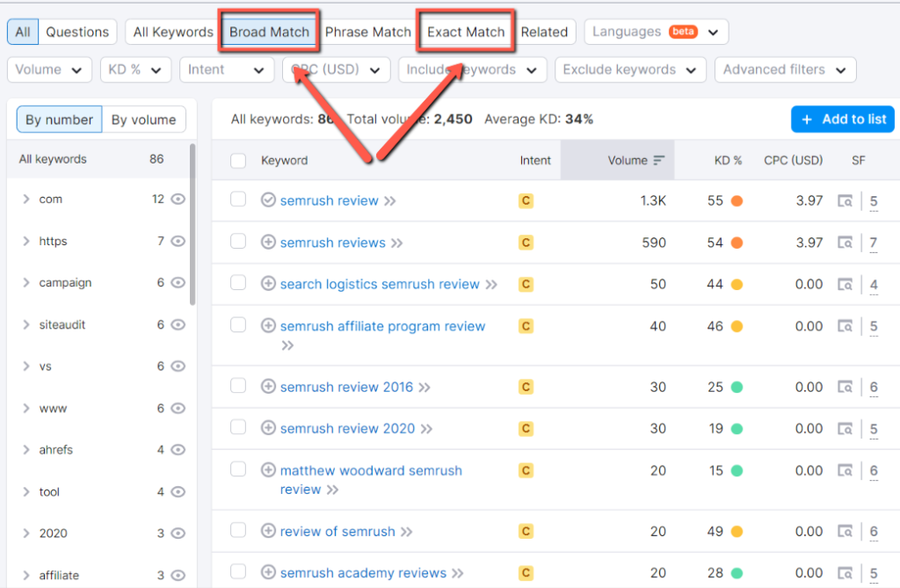Open the KD % filter dropdown

coord(134,69)
